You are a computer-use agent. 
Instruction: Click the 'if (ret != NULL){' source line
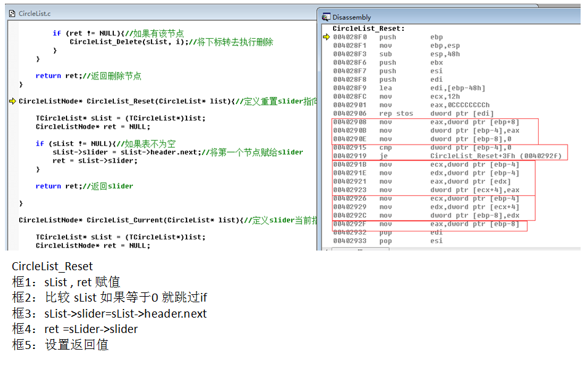point(118,33)
